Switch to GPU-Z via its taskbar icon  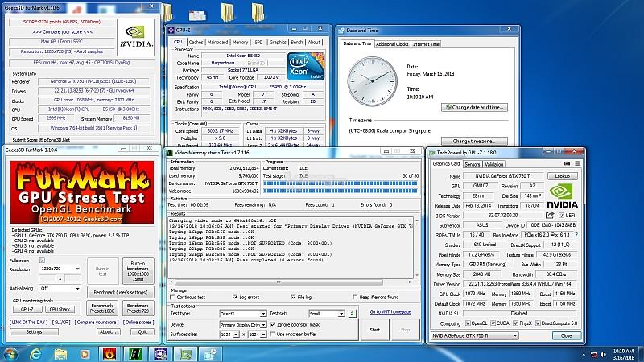[186, 354]
